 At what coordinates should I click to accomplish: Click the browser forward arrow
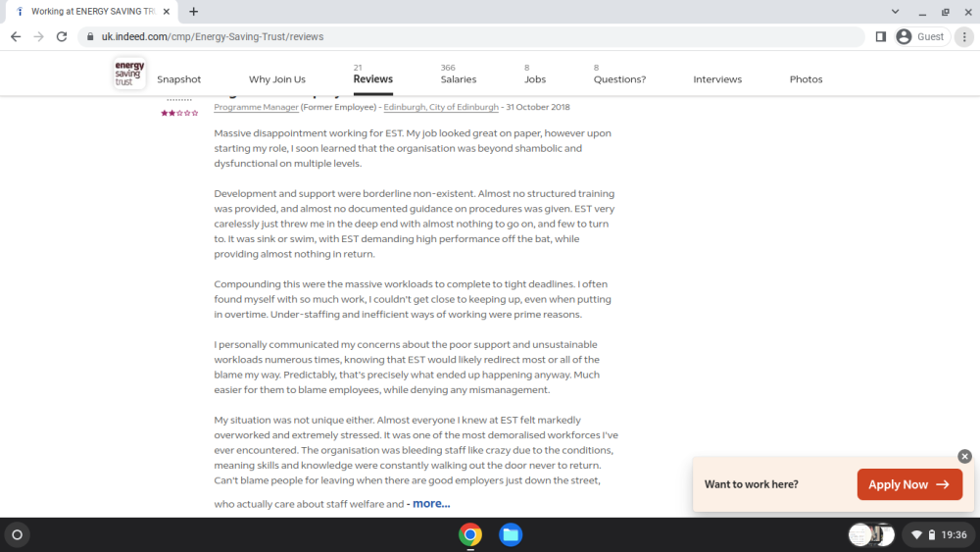(x=39, y=37)
